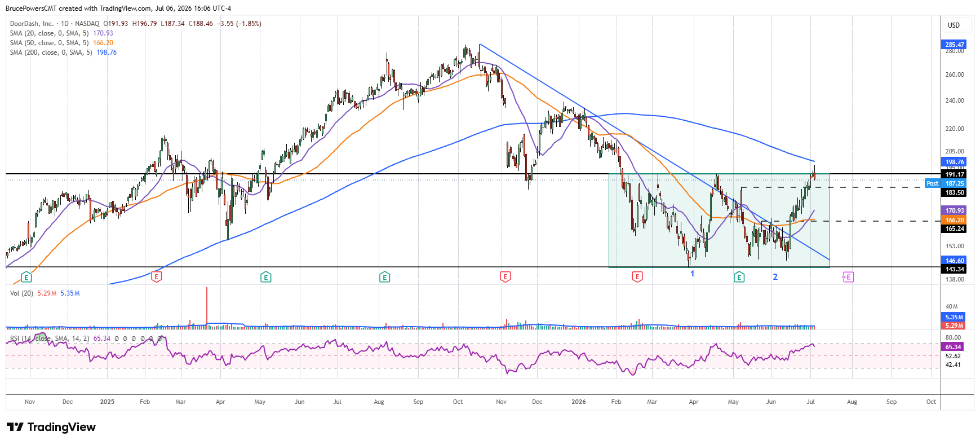Click the 2026 label on time axis
This screenshot has height=444, width=980.
click(x=579, y=402)
